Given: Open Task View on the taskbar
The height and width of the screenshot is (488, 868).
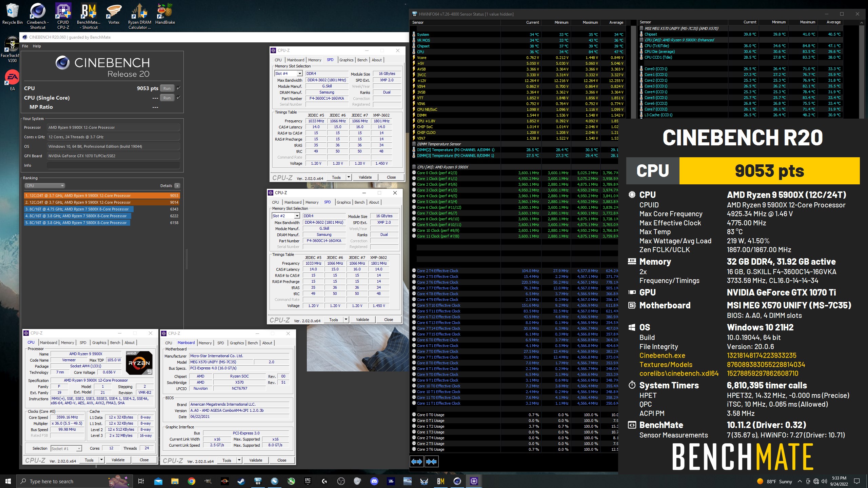Looking at the screenshot, I should (x=141, y=481).
